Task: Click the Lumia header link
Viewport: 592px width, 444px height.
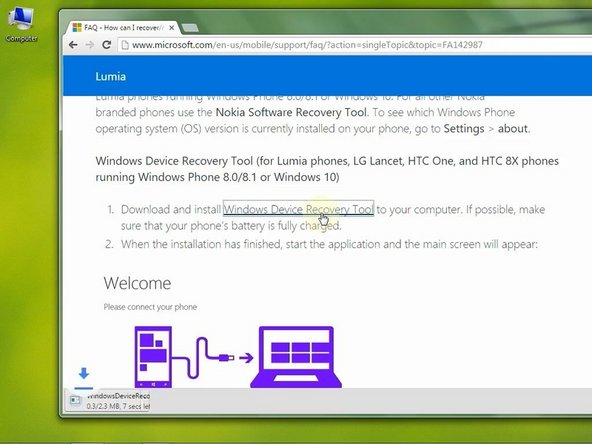Action: click(111, 76)
